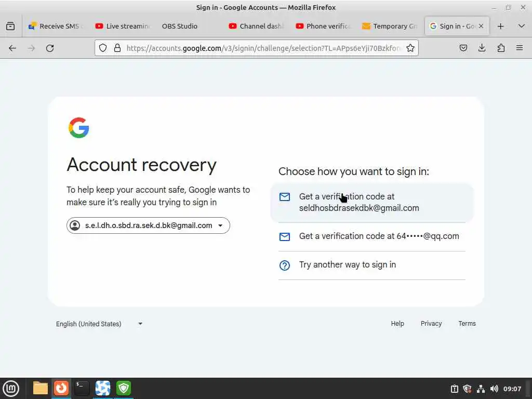The height and width of the screenshot is (399, 532).
Task: Click the 09:07 clock in the panel
Action: [x=512, y=389]
